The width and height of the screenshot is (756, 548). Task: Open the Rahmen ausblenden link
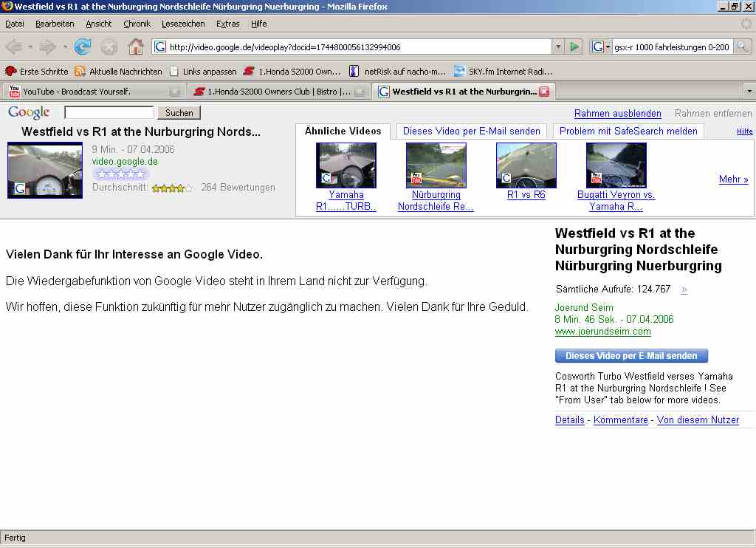pyautogui.click(x=617, y=113)
